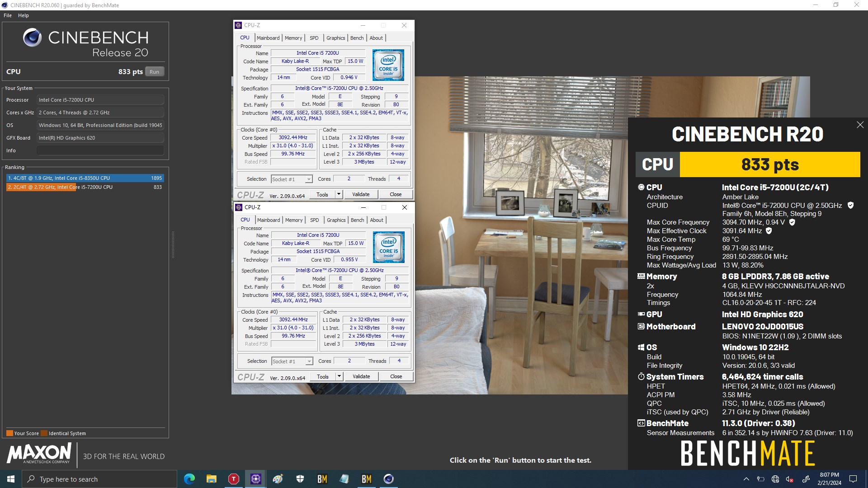The width and height of the screenshot is (868, 488).
Task: Click the muted volume tray icon
Action: tap(790, 479)
